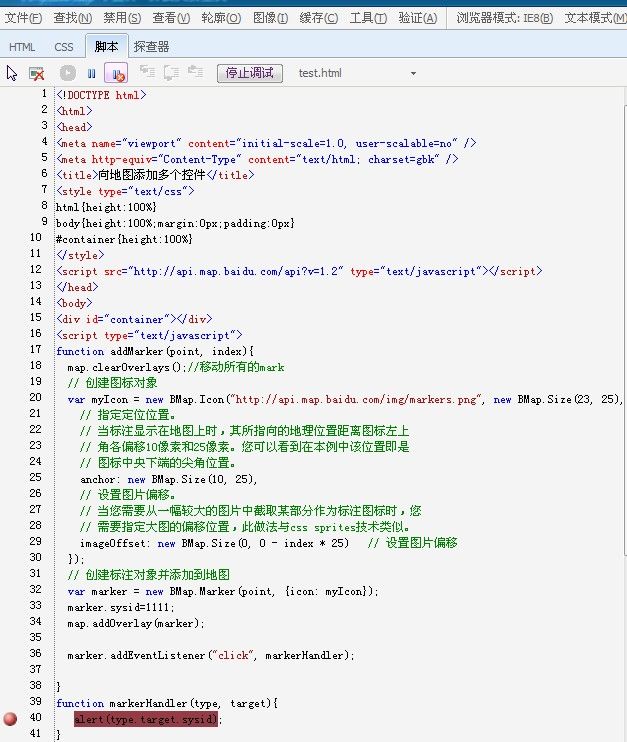
Task: Click the 停止调试 button
Action: click(250, 73)
